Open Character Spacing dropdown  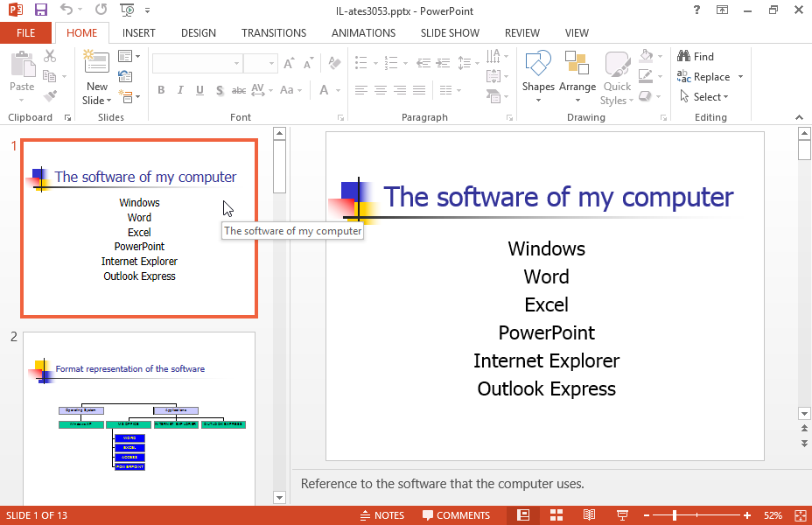click(x=262, y=90)
